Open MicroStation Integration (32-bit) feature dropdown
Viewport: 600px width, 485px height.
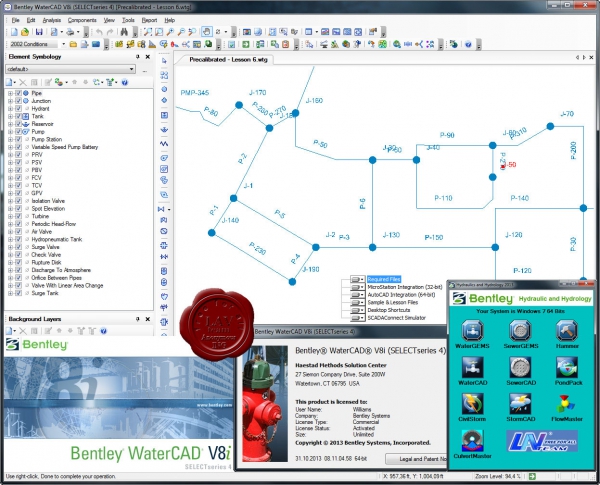coord(358,287)
